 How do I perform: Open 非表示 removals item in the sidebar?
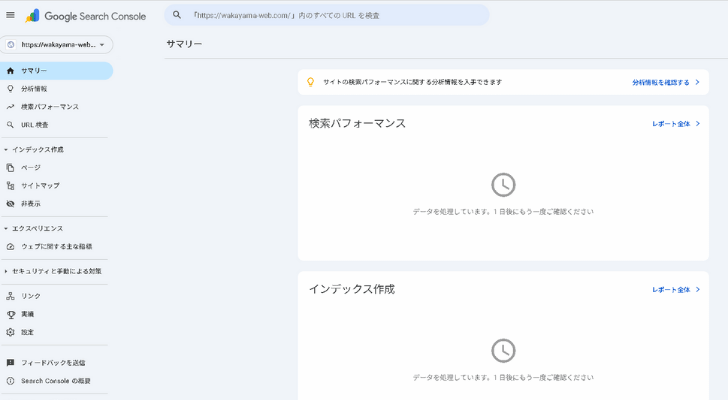click(31, 204)
